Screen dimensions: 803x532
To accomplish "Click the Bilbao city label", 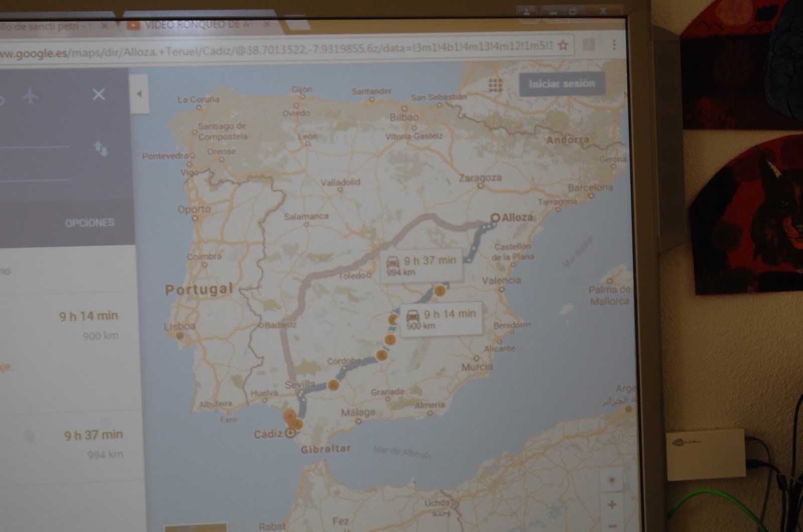I will click(x=404, y=117).
